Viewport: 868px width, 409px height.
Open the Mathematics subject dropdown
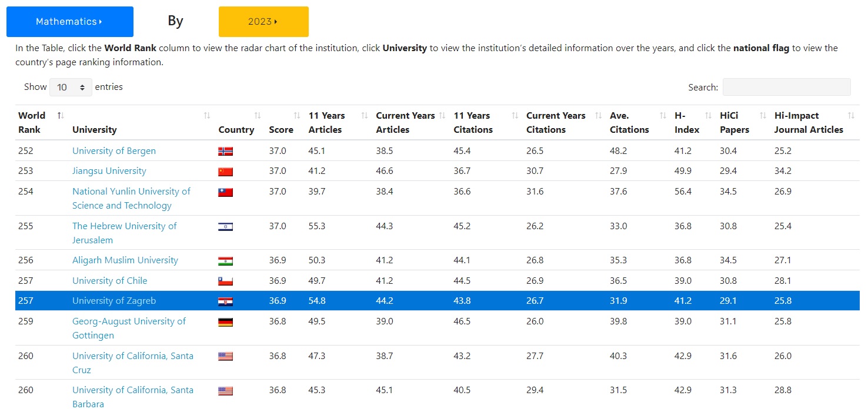(70, 22)
